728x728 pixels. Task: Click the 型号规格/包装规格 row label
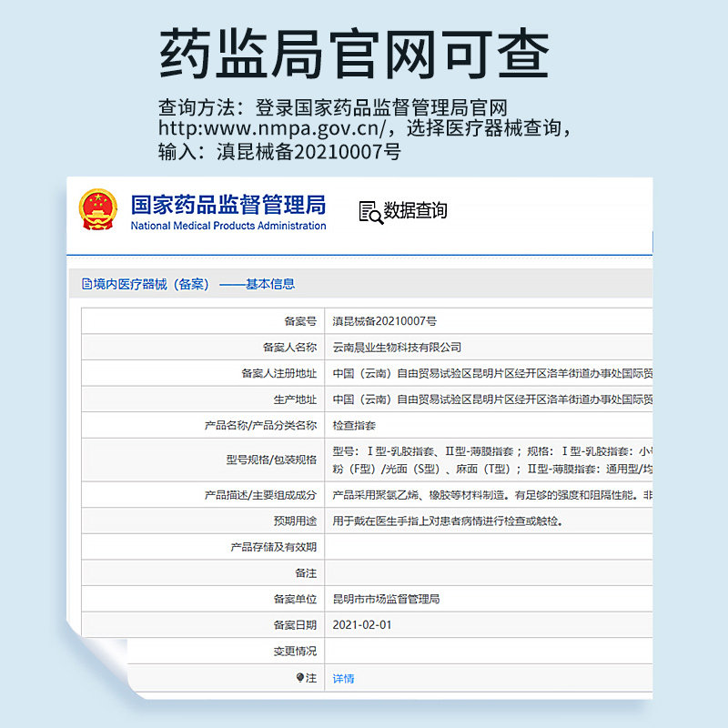click(x=271, y=460)
